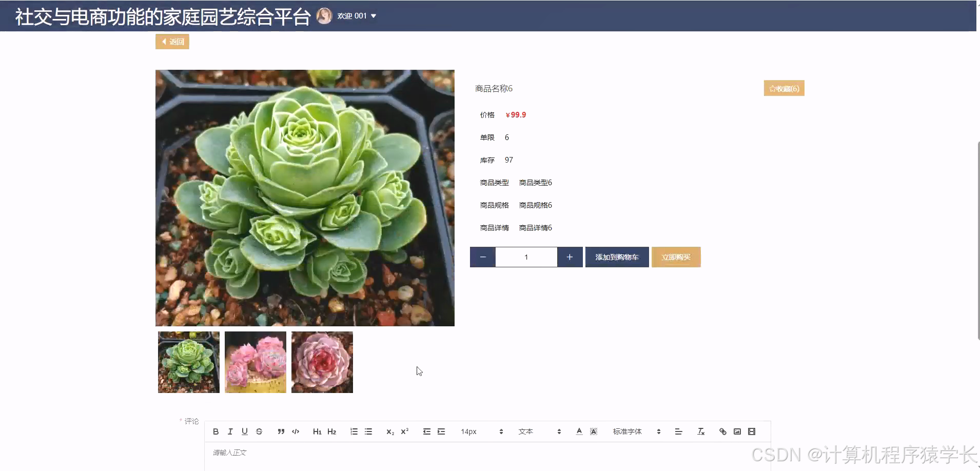This screenshot has width=980, height=471.
Task: Click the price ¥99.9
Action: [x=516, y=115]
